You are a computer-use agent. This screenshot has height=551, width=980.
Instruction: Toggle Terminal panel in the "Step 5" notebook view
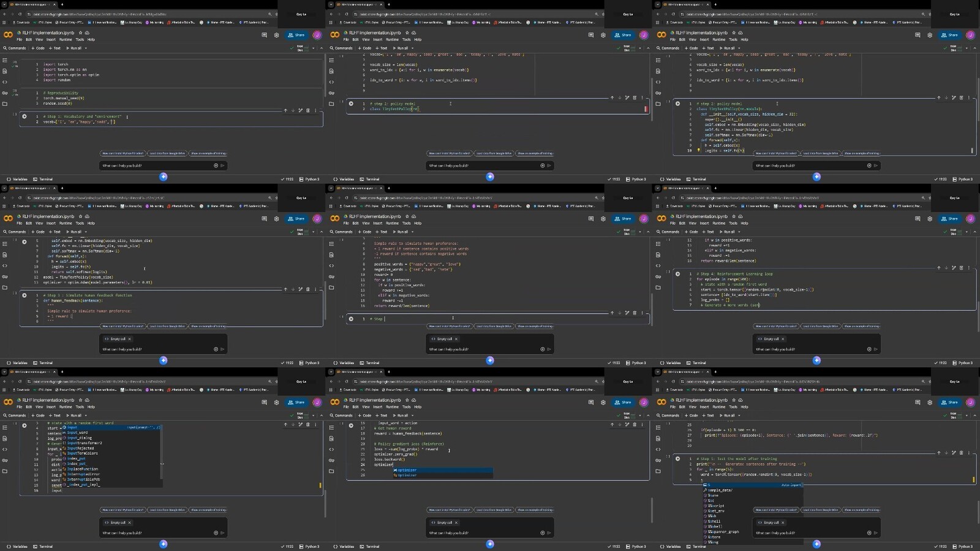click(696, 547)
